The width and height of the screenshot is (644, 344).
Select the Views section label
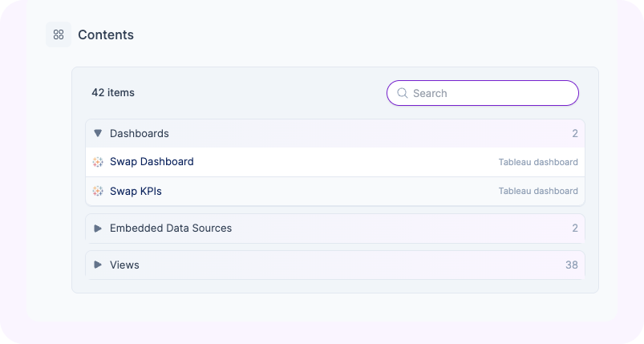124,265
